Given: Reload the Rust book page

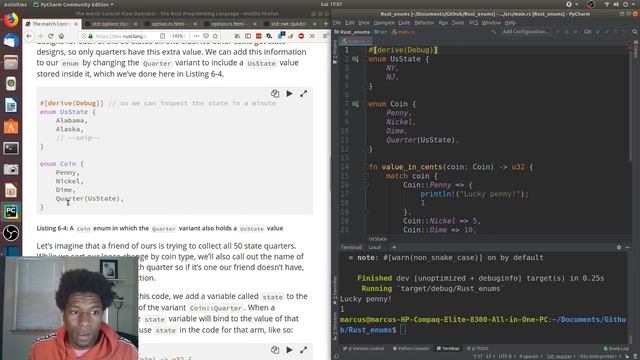Looking at the screenshot, I should (51, 36).
